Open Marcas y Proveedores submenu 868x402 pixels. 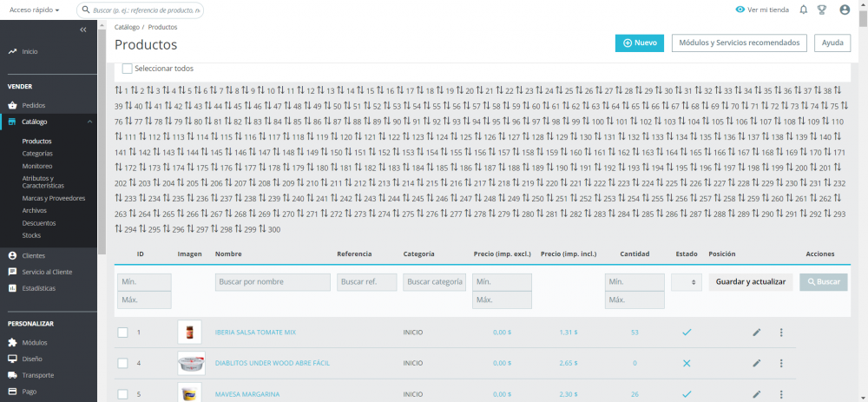(54, 198)
